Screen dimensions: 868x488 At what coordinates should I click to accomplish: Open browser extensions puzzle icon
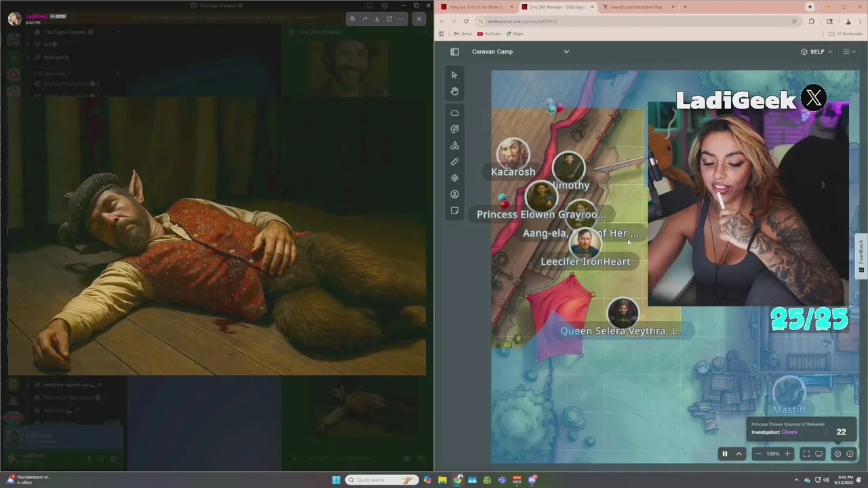coord(812,21)
